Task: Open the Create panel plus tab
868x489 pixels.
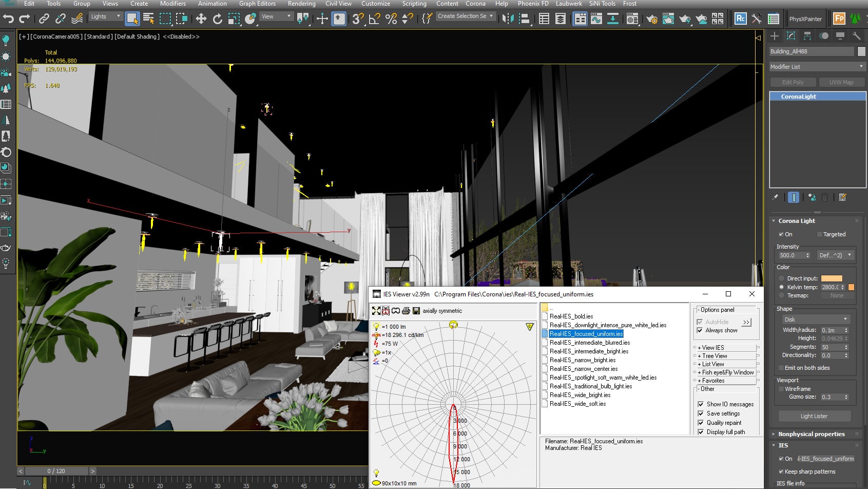Action: (775, 36)
